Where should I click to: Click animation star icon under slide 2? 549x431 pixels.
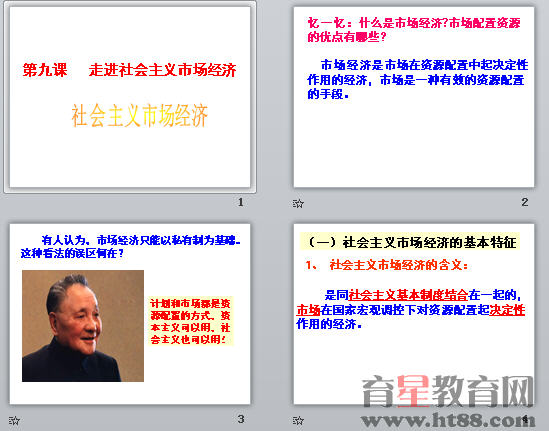298,203
